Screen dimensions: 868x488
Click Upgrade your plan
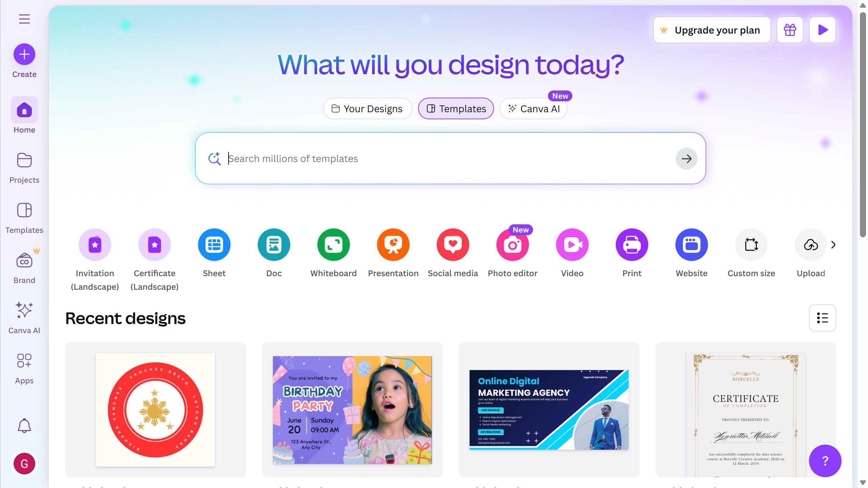coord(712,30)
